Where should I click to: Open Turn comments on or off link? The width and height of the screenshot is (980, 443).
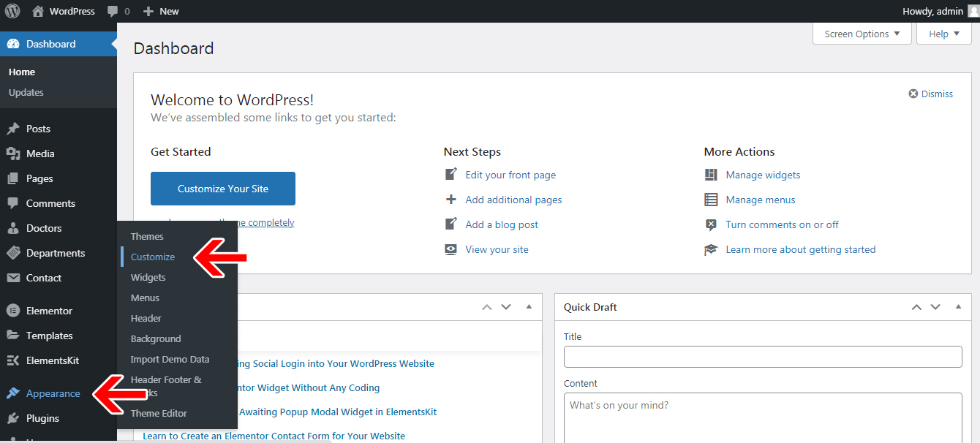click(x=782, y=224)
